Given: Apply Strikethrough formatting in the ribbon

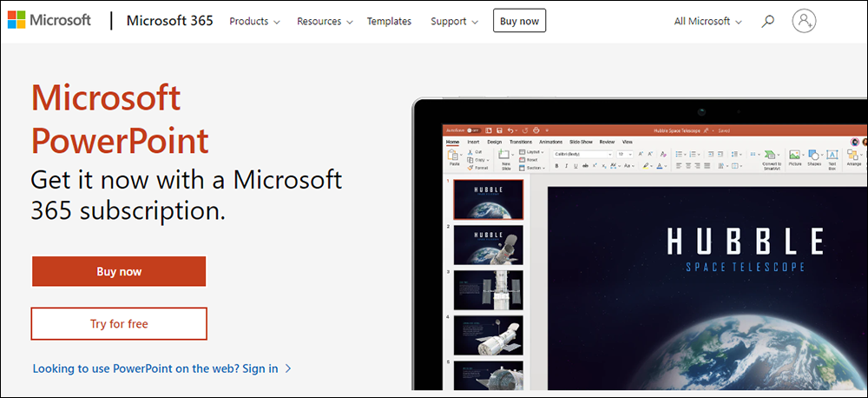Looking at the screenshot, I should [x=585, y=166].
